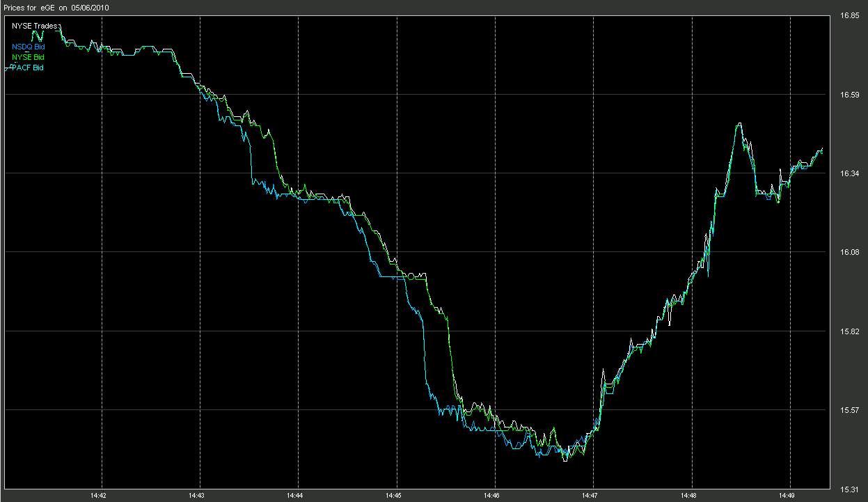Select the NYSE Trades legend entry
868x502 pixels.
pyautogui.click(x=34, y=26)
